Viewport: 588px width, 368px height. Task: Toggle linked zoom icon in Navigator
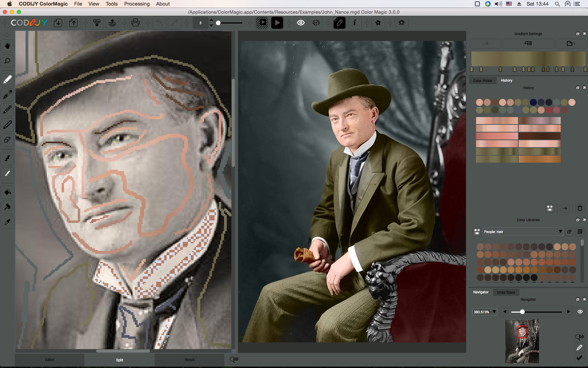click(x=579, y=337)
